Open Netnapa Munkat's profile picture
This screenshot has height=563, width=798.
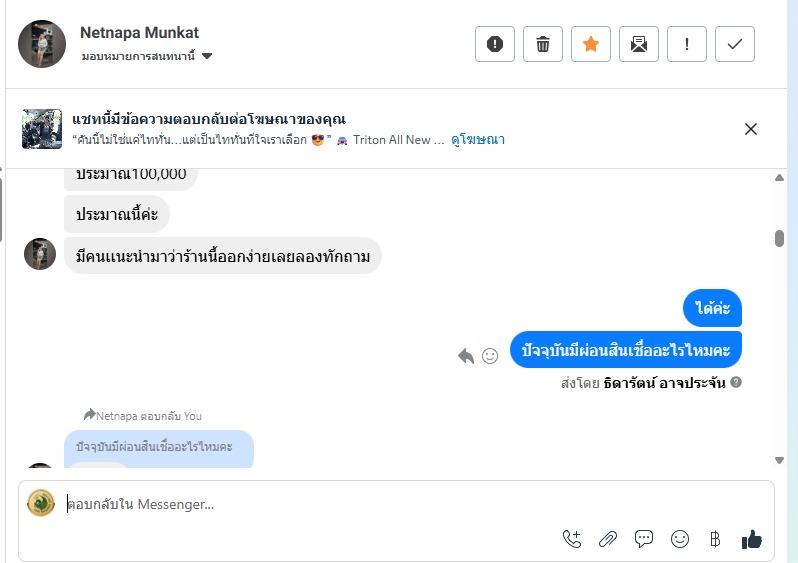(x=42, y=44)
